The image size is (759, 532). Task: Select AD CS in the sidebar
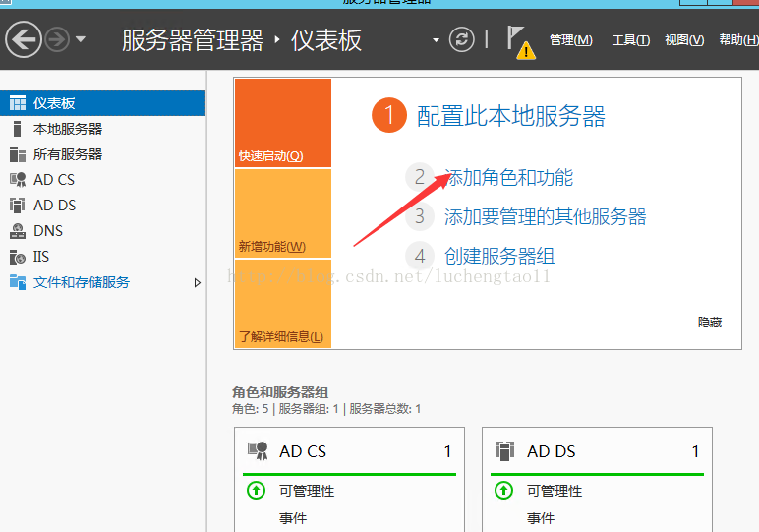[54, 180]
